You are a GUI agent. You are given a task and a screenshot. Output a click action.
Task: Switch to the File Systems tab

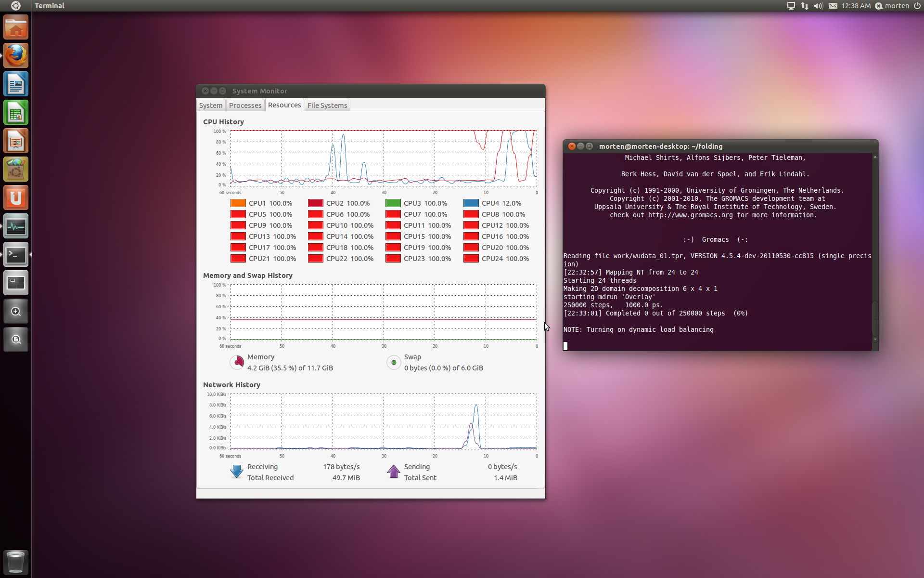[x=327, y=105]
